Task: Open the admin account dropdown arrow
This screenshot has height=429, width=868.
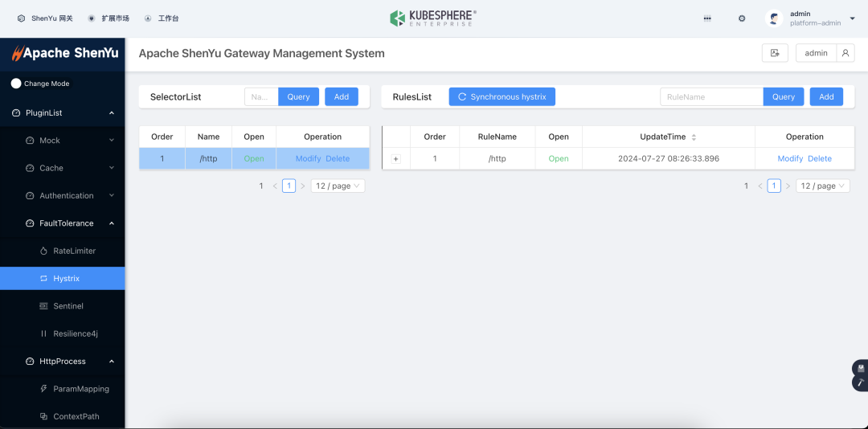Action: click(x=852, y=18)
